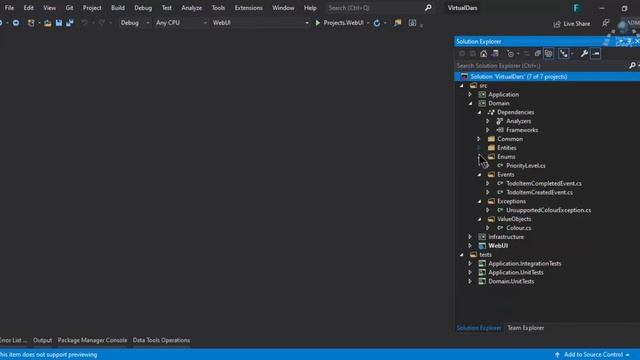This screenshot has width=640, height=360.
Task: Click Solution Explorer Back icon
Action: pyautogui.click(x=462, y=53)
